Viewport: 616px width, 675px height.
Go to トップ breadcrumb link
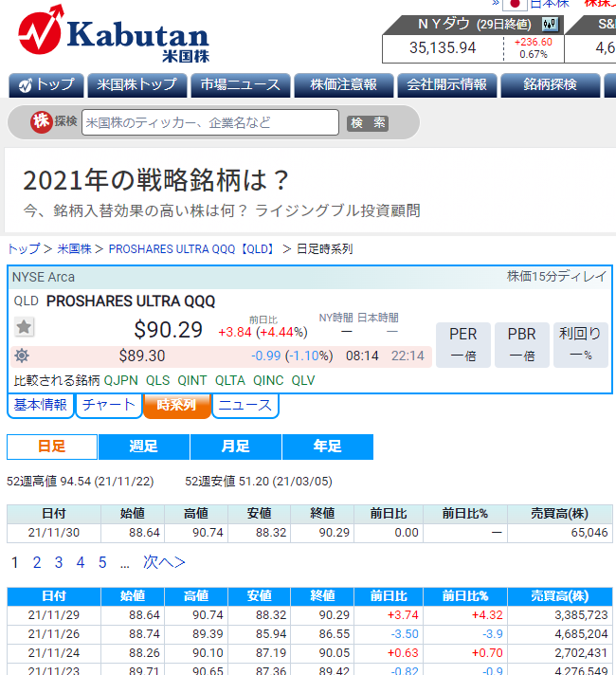24,248
